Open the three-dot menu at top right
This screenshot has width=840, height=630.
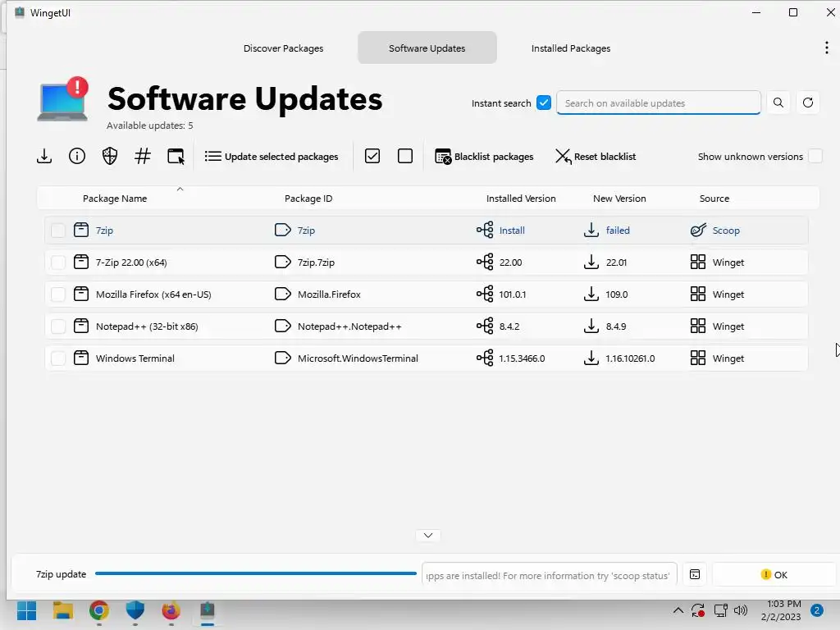pyautogui.click(x=827, y=48)
